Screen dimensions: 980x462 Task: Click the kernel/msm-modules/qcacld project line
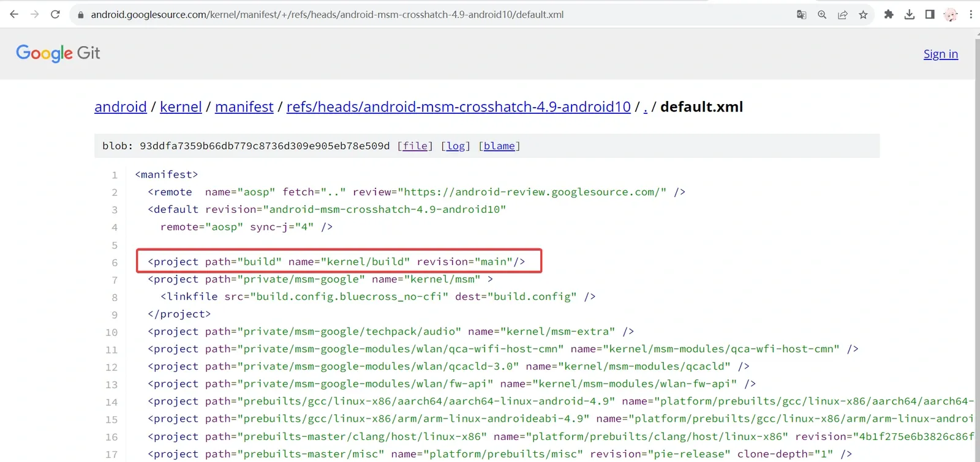pyautogui.click(x=448, y=366)
